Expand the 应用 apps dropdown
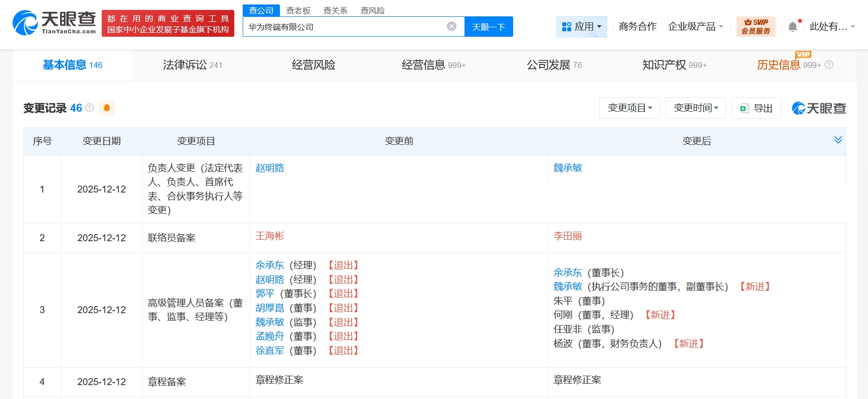The width and height of the screenshot is (868, 399). click(x=581, y=27)
